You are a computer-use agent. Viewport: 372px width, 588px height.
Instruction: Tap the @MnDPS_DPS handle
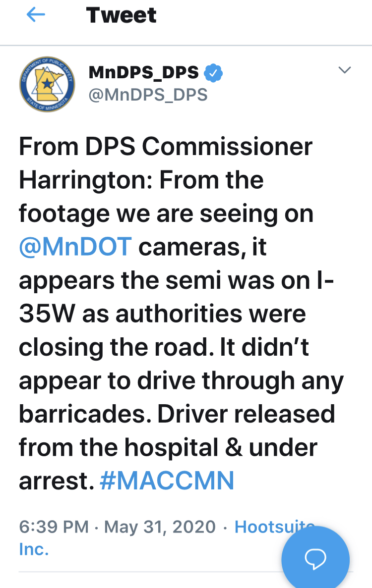[x=148, y=95]
